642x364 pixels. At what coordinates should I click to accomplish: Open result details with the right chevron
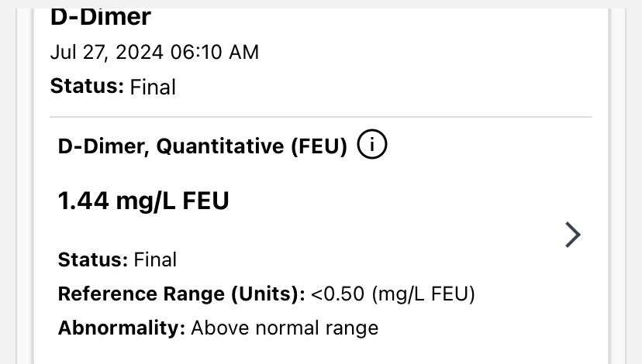pos(572,235)
